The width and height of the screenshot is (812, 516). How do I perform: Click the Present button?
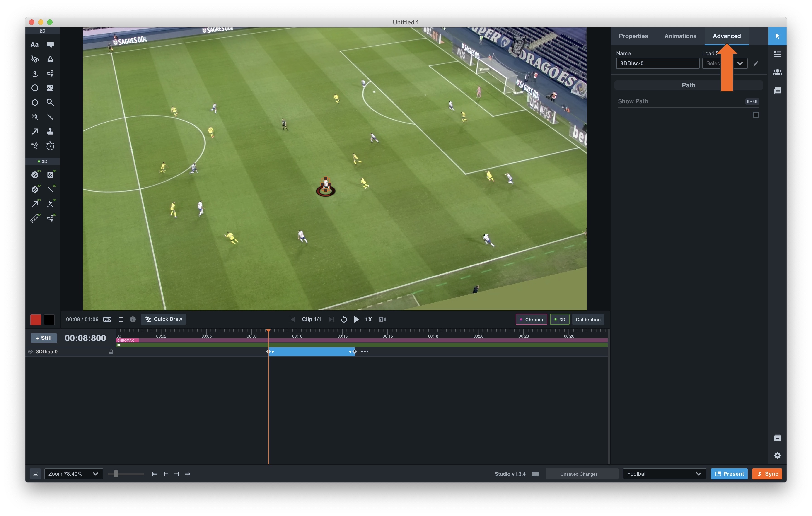click(729, 474)
